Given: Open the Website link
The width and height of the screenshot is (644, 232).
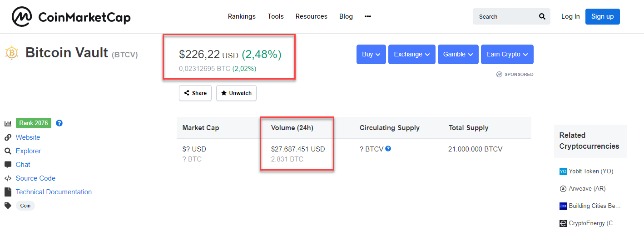Looking at the screenshot, I should 28,137.
